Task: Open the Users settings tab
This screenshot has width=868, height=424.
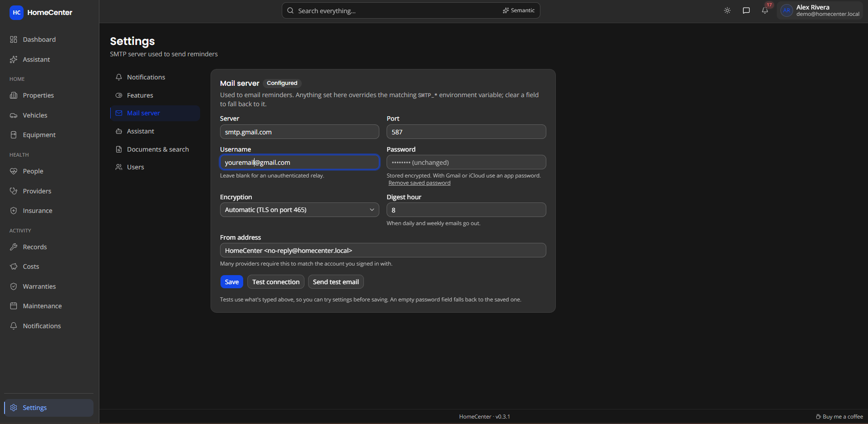Action: pos(155,167)
